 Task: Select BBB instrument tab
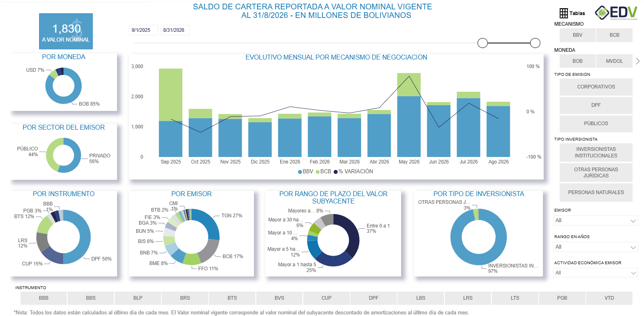coord(44,298)
